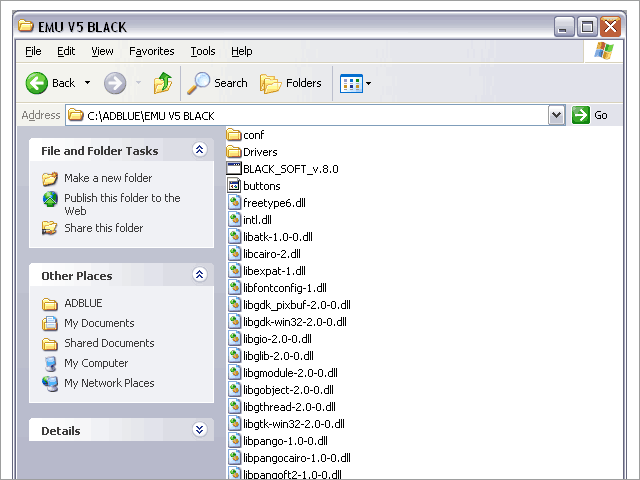Image resolution: width=640 pixels, height=480 pixels.
Task: Open the Shared Documents link
Action: 109,343
